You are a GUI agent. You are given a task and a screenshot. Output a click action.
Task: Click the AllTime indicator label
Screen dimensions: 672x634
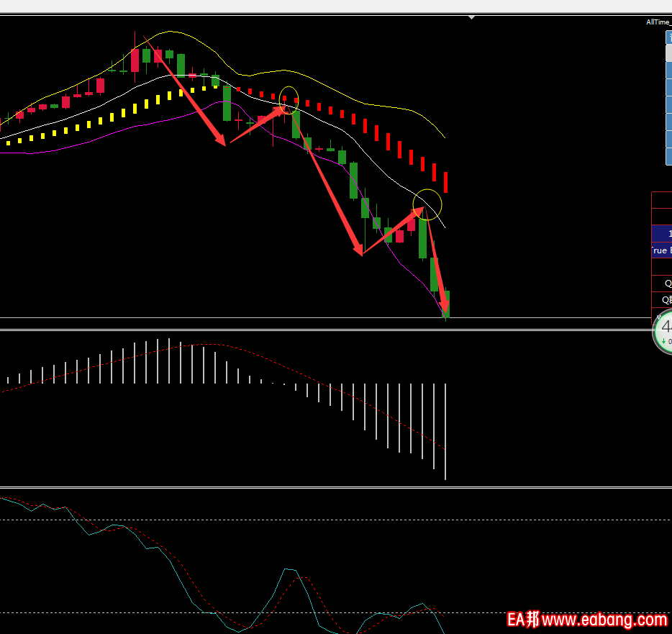(658, 22)
